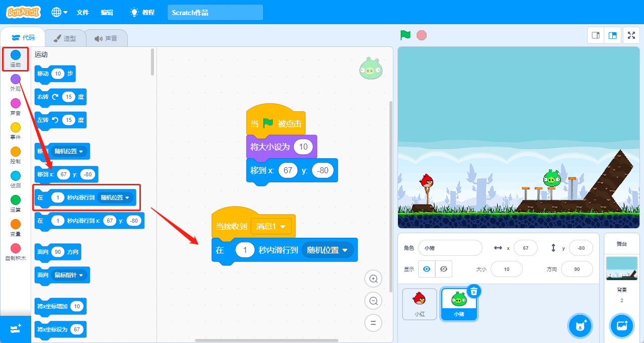Open the 文件 menu
The width and height of the screenshot is (644, 343).
83,12
